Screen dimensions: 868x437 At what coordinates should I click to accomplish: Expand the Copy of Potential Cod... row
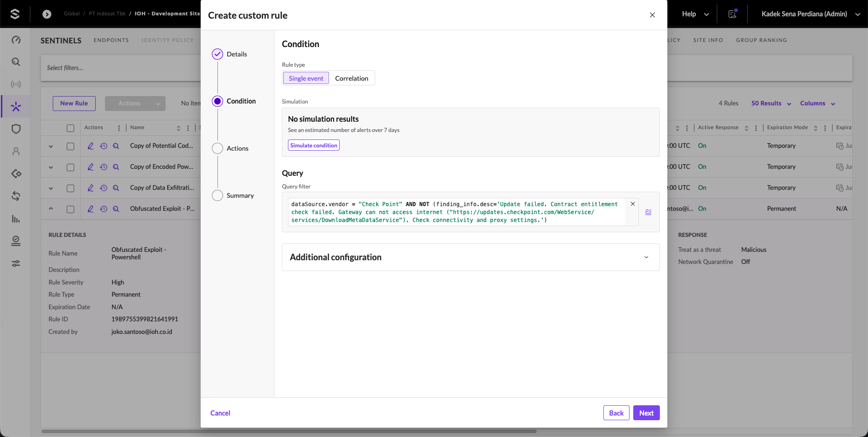51,146
